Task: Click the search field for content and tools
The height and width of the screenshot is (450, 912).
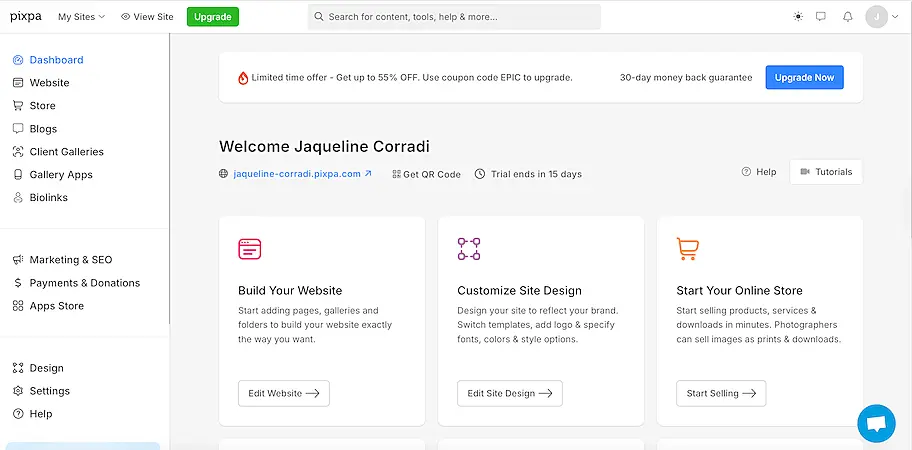Action: [454, 17]
